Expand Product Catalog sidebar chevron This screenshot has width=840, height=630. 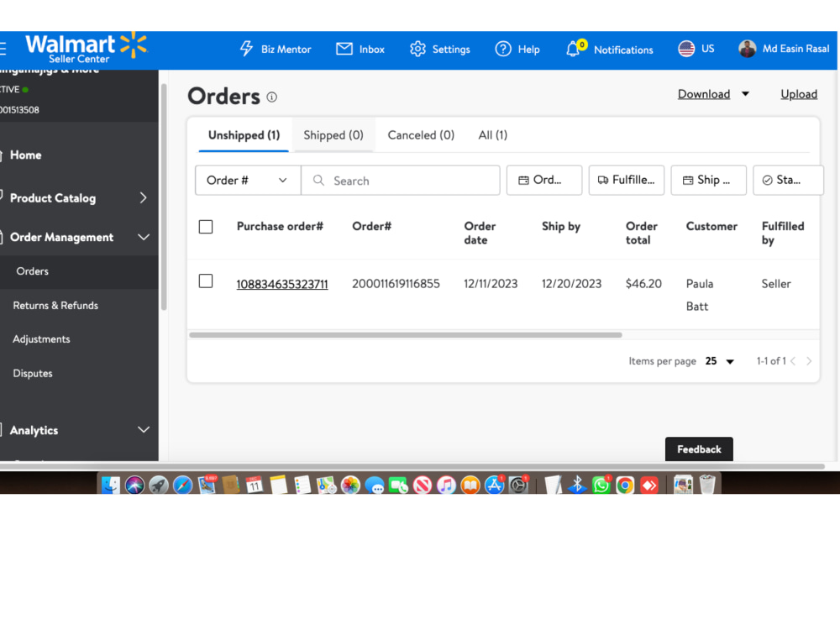pyautogui.click(x=143, y=197)
